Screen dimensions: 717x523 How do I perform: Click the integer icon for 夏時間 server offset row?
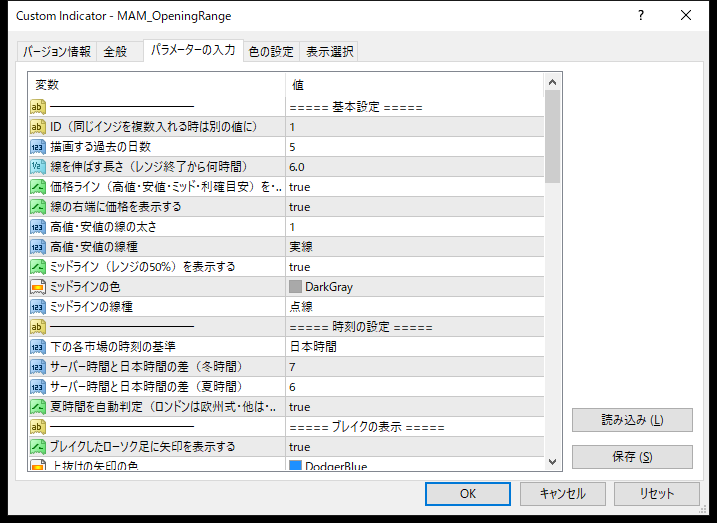coord(38,387)
